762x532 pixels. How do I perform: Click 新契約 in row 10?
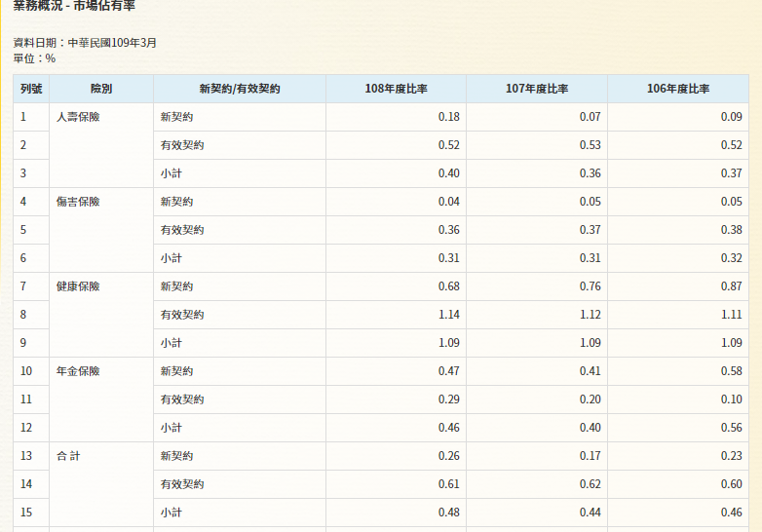click(176, 371)
